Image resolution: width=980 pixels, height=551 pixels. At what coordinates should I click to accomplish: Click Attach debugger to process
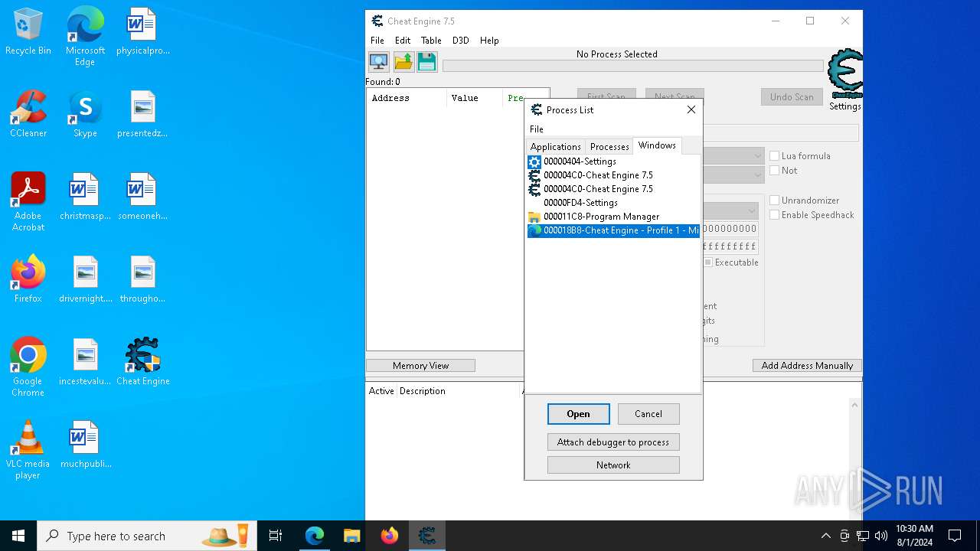[x=613, y=442]
